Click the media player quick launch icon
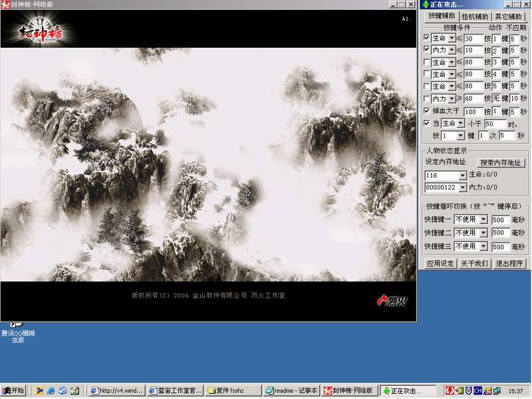This screenshot has height=399, width=532. pos(39,391)
